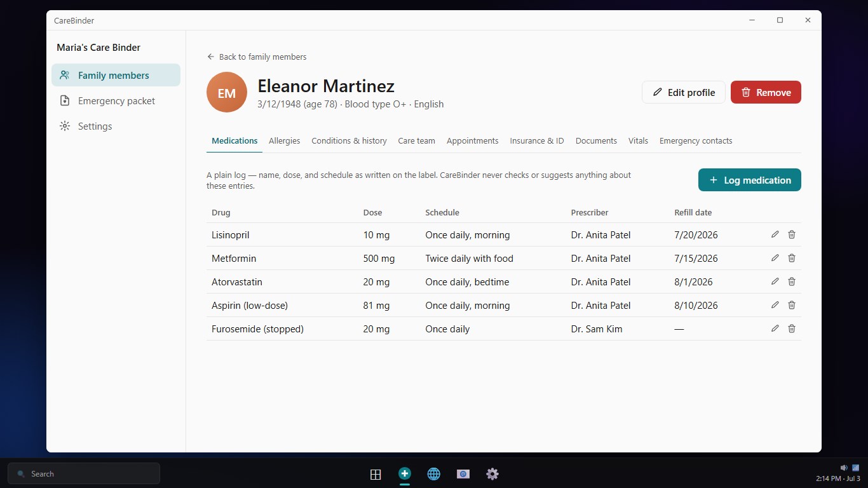Click the Prescriber column header
The width and height of the screenshot is (868, 488).
tap(590, 212)
